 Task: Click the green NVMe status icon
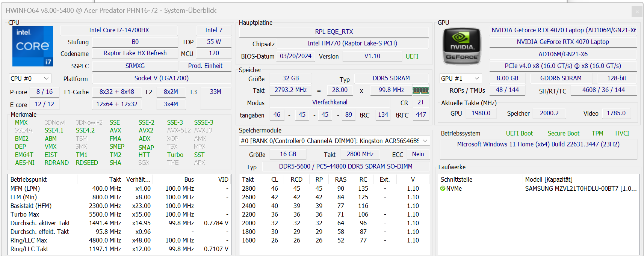pos(443,188)
